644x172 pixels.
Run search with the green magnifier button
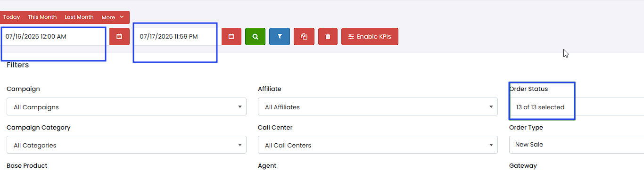pyautogui.click(x=255, y=36)
